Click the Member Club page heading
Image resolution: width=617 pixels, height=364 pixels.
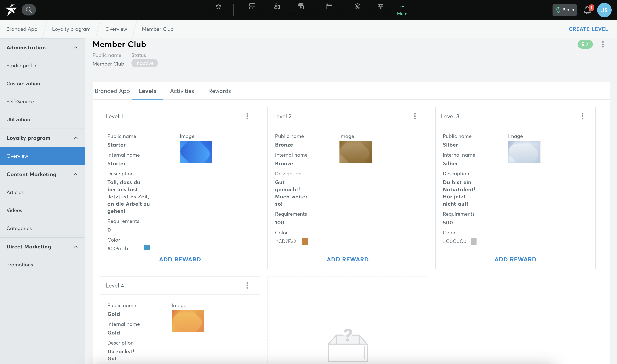coord(119,44)
